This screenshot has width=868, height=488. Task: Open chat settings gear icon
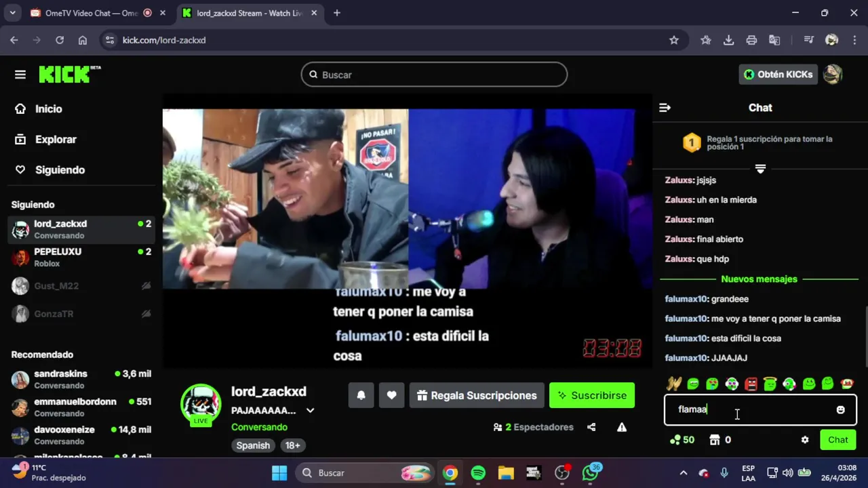coord(805,440)
